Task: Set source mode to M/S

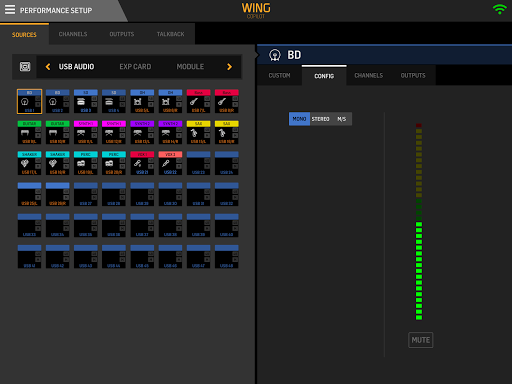Action: point(342,119)
